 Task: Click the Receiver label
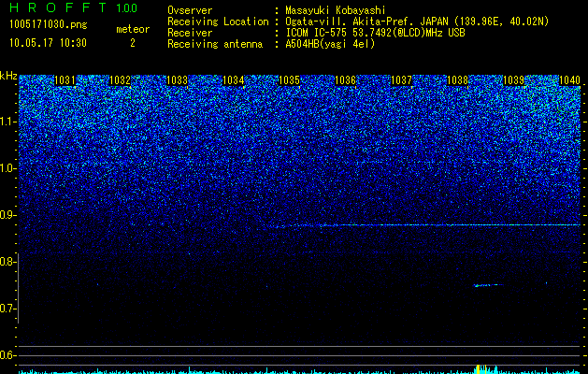coord(190,33)
